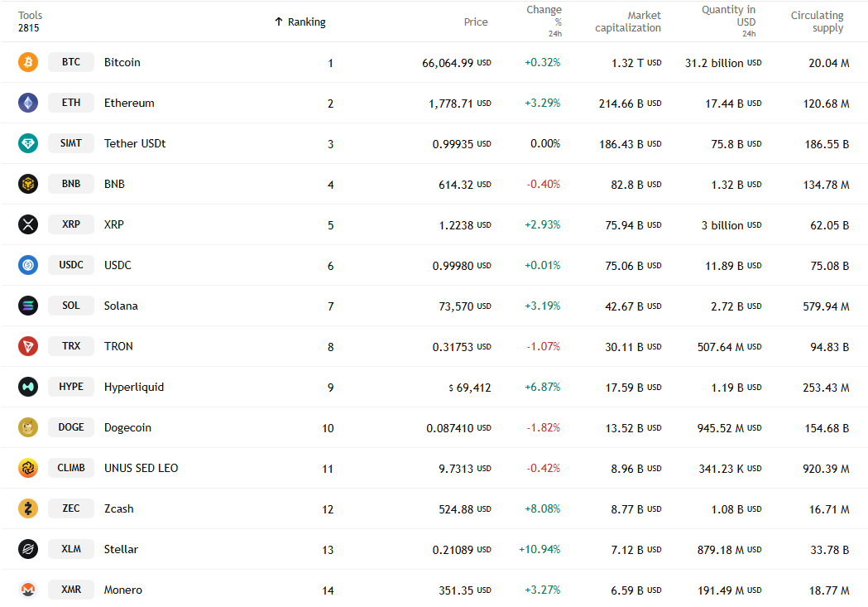Open the XRP ticker tag

tap(71, 224)
